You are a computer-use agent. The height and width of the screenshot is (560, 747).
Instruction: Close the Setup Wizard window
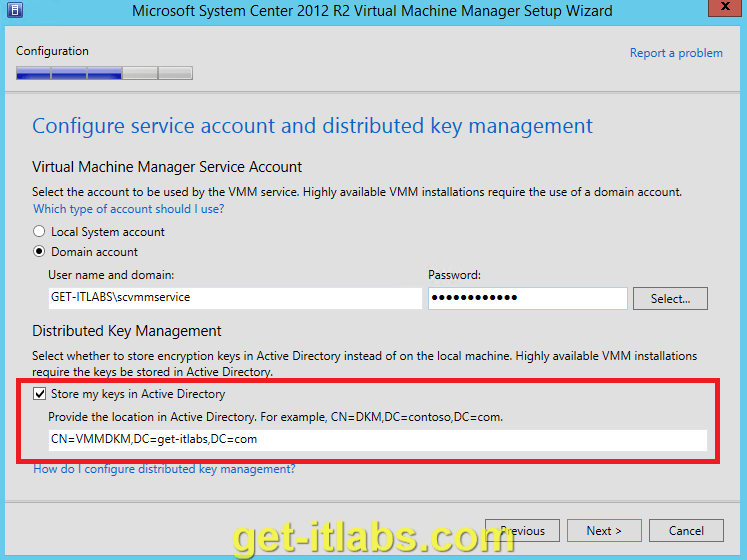point(725,8)
